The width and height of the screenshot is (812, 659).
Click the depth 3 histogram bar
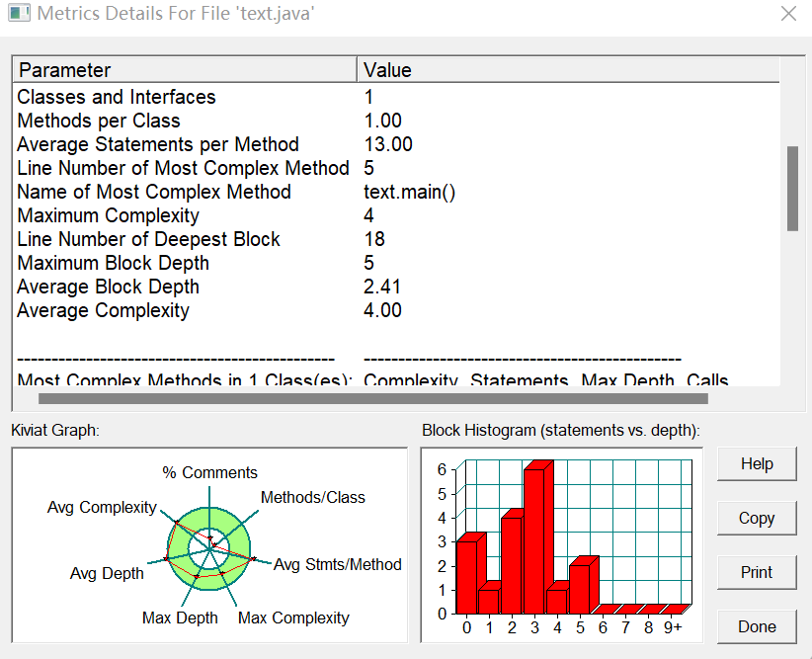[537, 537]
